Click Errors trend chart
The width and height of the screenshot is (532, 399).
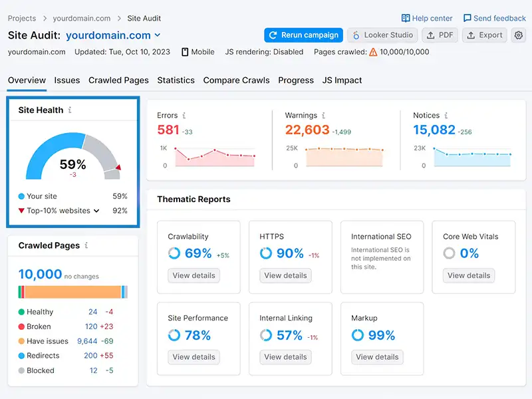click(x=215, y=158)
